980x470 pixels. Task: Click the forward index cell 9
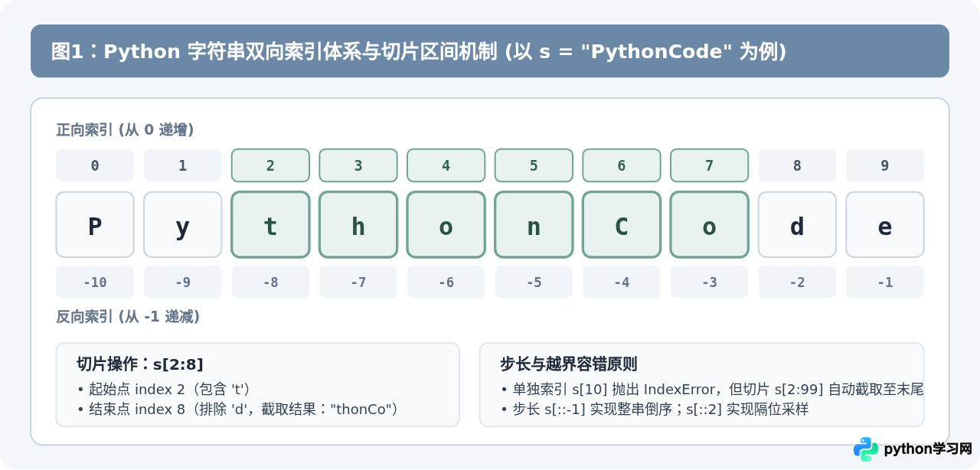[x=885, y=165]
